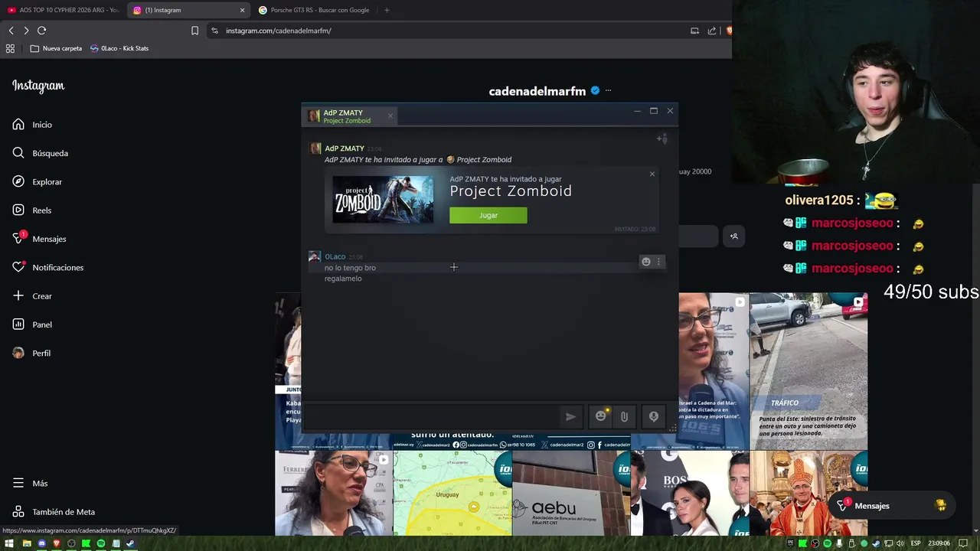Open the aebu post thumbnail
The image size is (980, 551).
570,493
